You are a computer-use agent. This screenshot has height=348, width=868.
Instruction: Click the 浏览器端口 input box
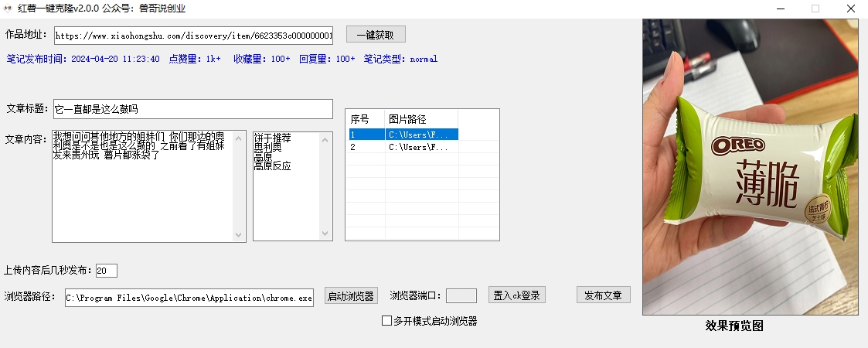(x=461, y=295)
